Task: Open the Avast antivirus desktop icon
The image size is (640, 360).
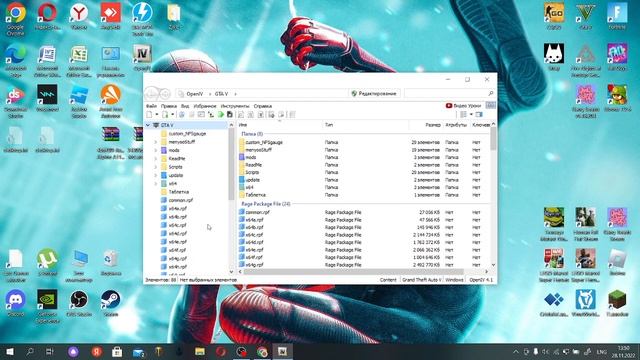Action: coord(111,101)
